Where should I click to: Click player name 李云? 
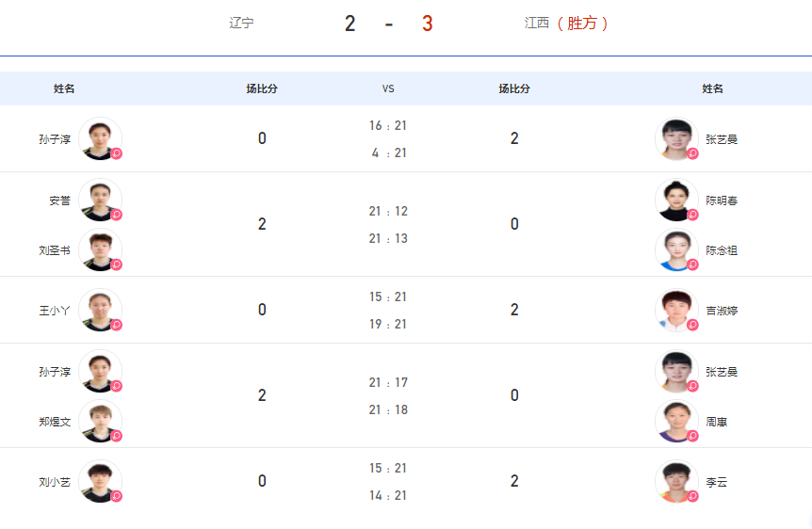(716, 482)
